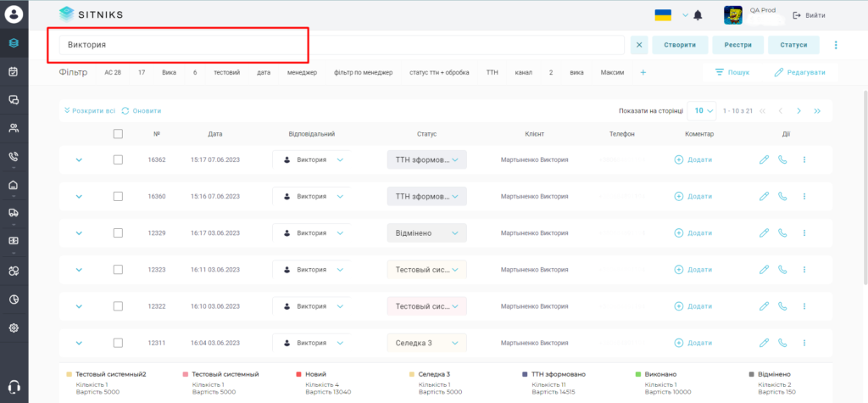This screenshot has height=403, width=868.
Task: Expand the row of order 12322
Action: pos(79,306)
